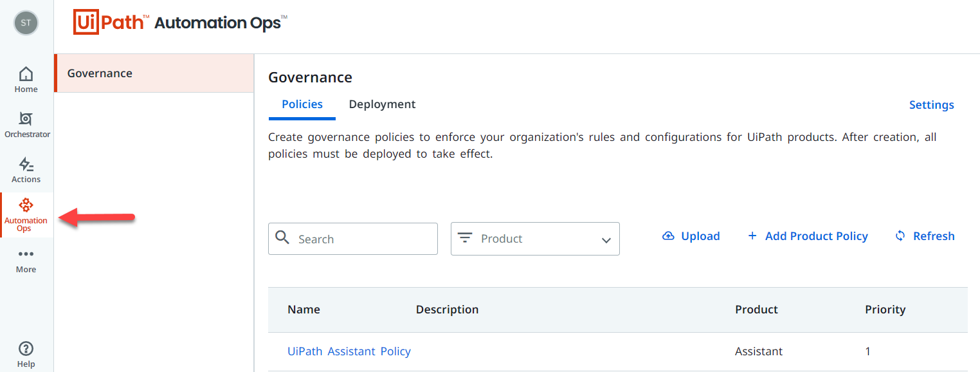Click the UiPath Automation Ops logo

180,23
